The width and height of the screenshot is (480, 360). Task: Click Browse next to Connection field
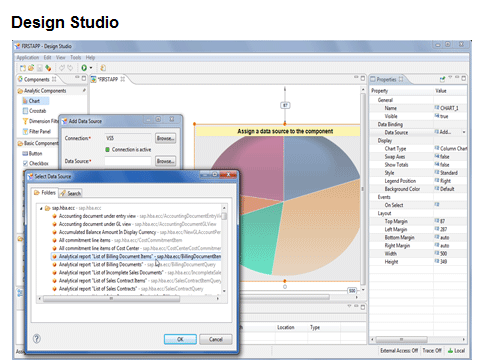[166, 138]
